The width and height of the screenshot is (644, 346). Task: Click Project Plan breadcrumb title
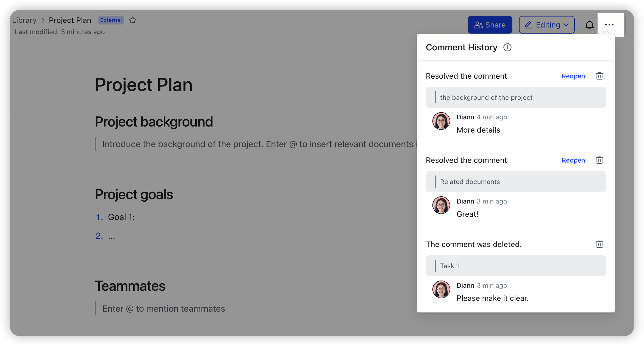tap(70, 20)
